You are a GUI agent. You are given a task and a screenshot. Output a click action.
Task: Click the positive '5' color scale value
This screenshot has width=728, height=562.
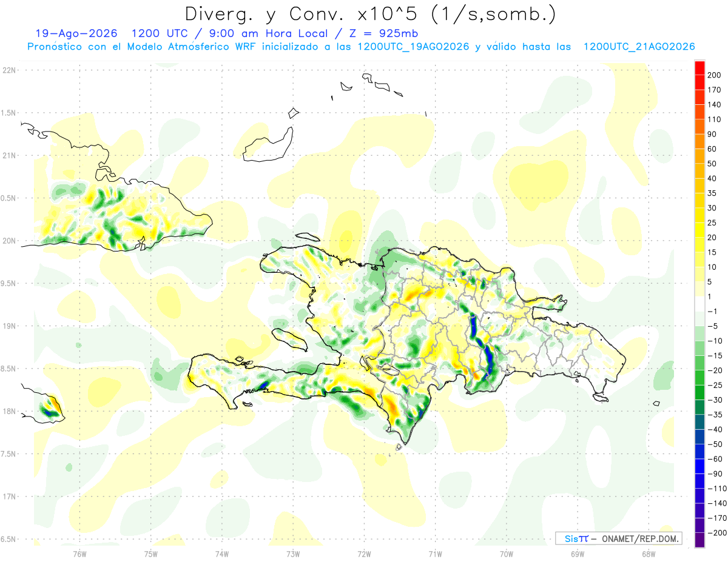coord(711,281)
